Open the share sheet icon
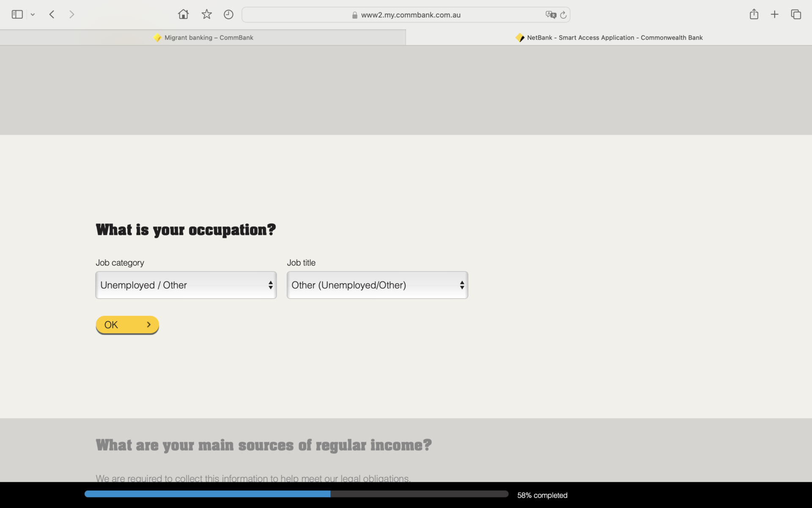This screenshot has width=812, height=508. (754, 14)
